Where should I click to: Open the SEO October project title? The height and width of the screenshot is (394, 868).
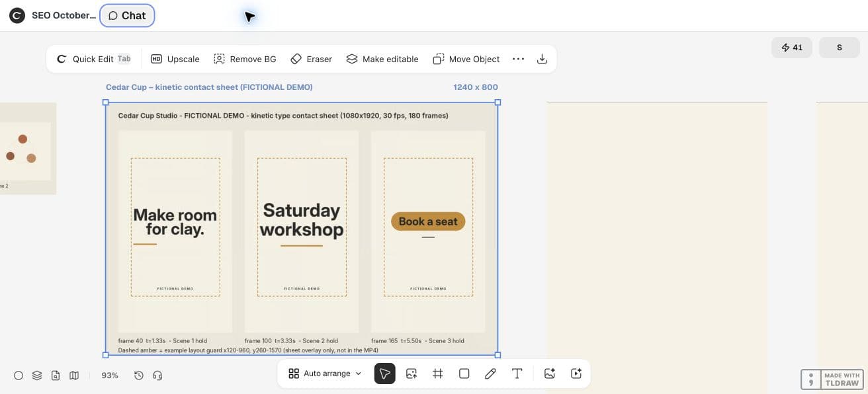64,15
